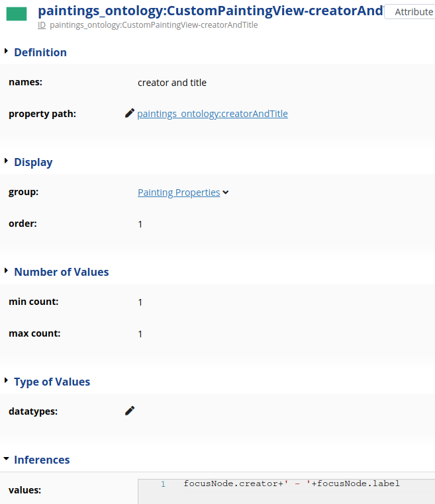
Task: Collapse the Number of Values section
Action: [7, 271]
